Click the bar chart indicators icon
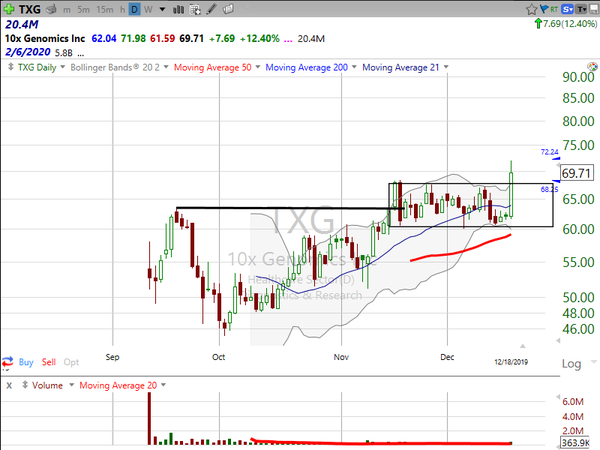This screenshot has width=600, height=450. [x=178, y=10]
